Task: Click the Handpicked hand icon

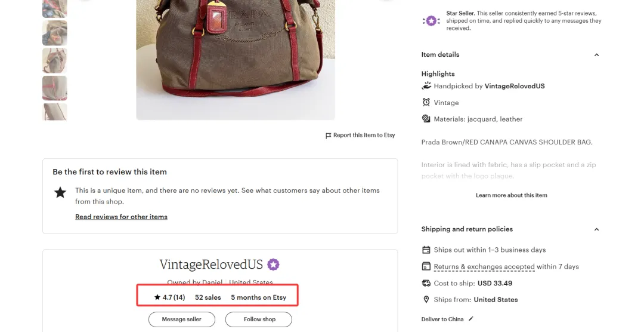Action: click(x=426, y=86)
